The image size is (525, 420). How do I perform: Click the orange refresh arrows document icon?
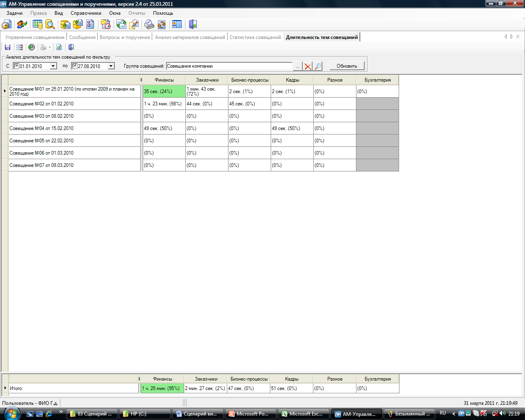(162, 25)
